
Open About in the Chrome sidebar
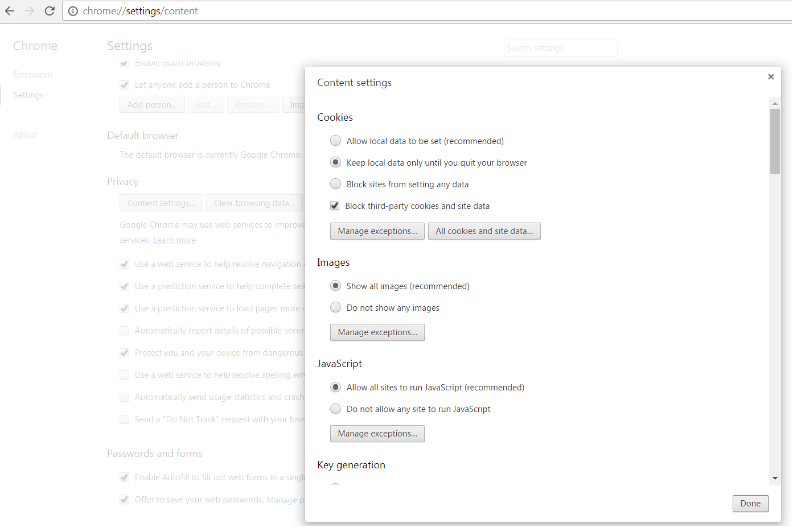25,135
